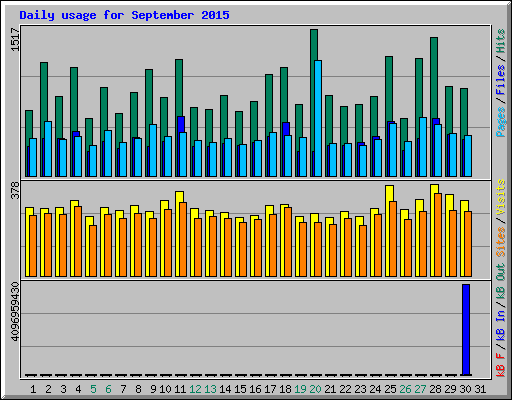This screenshot has height=400, width=512.
Task: Click the green hits bar for day 28
Action: [x=434, y=77]
